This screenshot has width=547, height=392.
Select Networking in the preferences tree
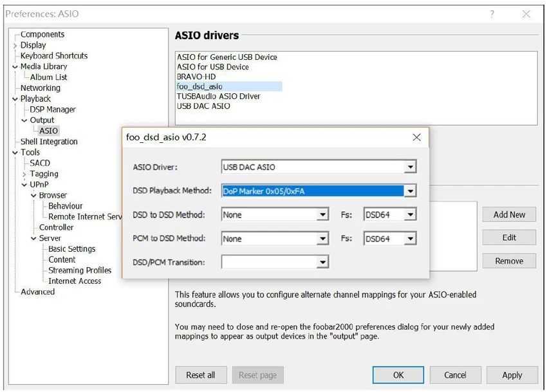point(40,88)
